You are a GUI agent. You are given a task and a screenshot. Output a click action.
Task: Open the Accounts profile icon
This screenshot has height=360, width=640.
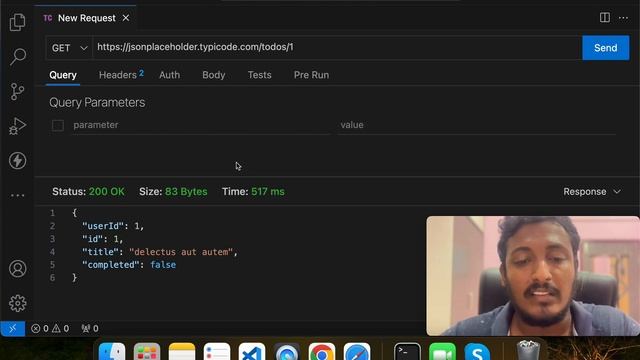point(18,269)
